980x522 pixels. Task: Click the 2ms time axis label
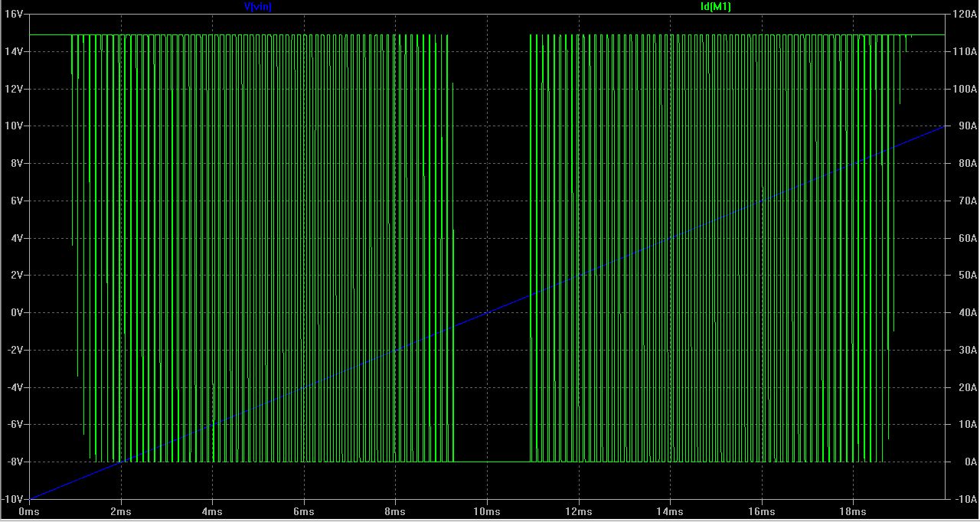tap(120, 511)
